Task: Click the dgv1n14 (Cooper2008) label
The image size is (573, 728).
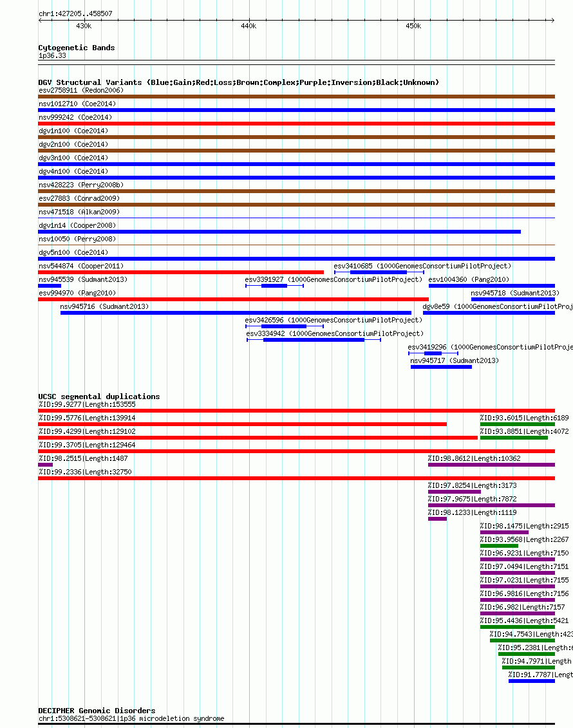Action: (77, 225)
